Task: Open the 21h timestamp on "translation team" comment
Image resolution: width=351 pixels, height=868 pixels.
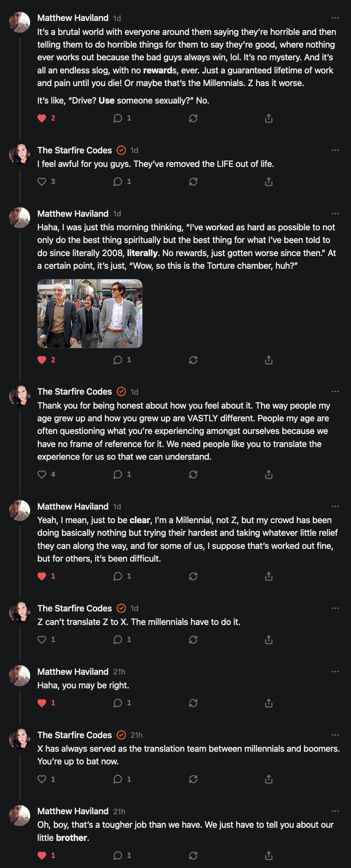Action: [136, 735]
